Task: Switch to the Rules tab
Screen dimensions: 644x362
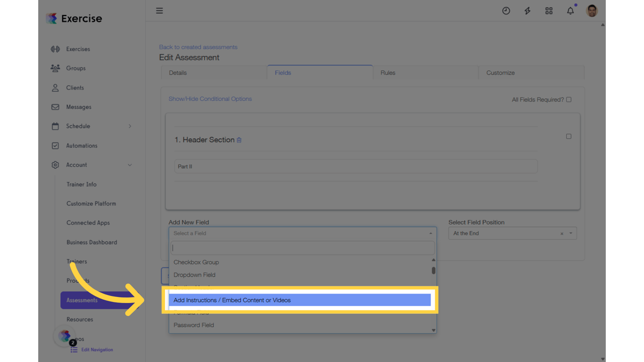Action: 388,73
